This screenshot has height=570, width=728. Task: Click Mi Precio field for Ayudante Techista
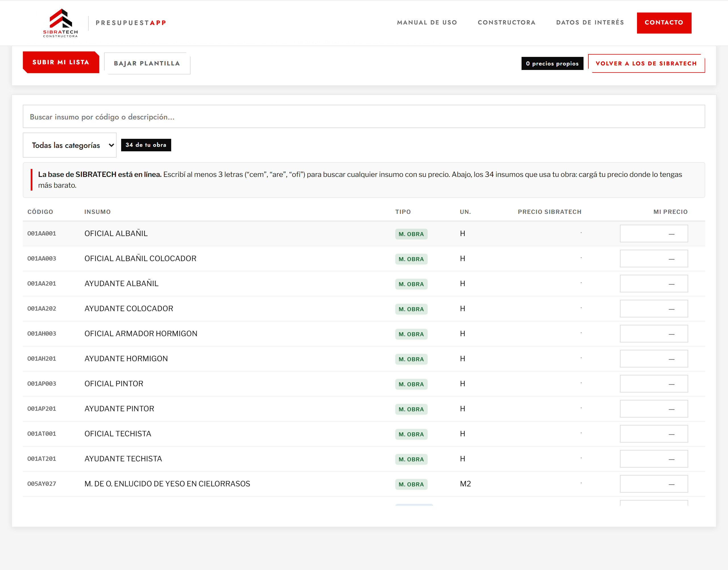(653, 459)
